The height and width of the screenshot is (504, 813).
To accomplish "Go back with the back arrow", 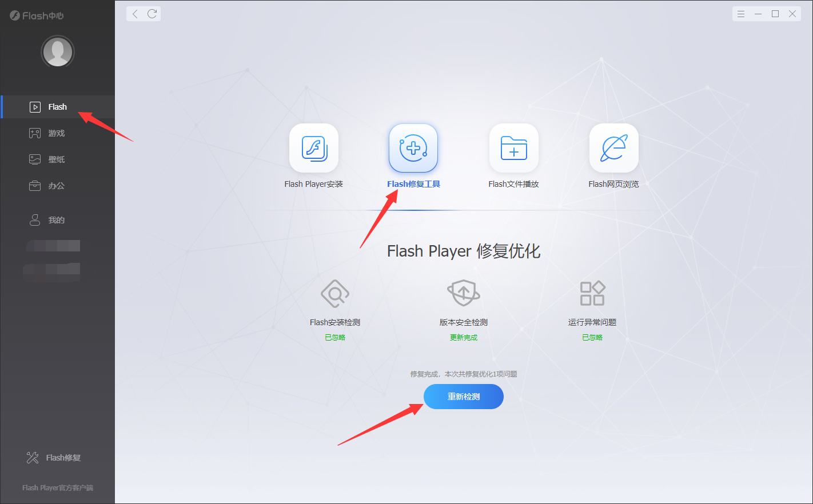I will coord(135,14).
